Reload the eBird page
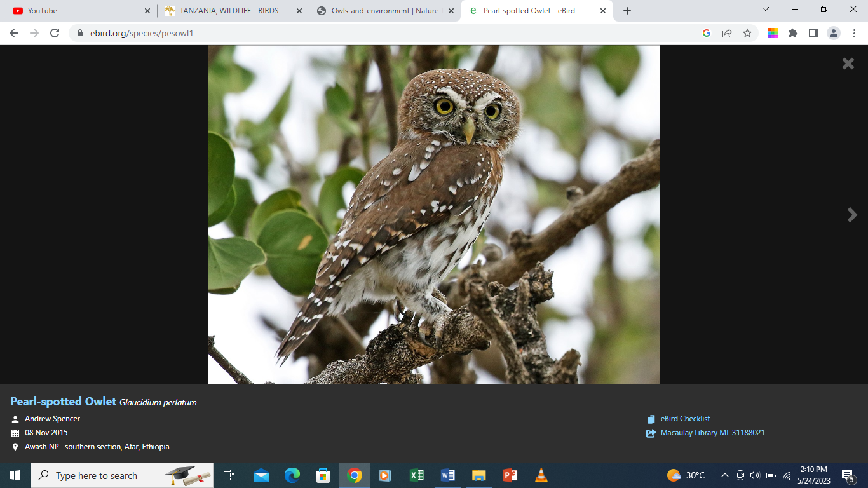 pyautogui.click(x=55, y=33)
